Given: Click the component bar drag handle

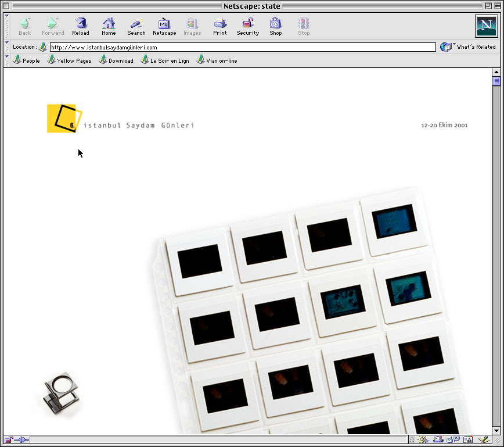Looking at the screenshot, I should (x=412, y=439).
